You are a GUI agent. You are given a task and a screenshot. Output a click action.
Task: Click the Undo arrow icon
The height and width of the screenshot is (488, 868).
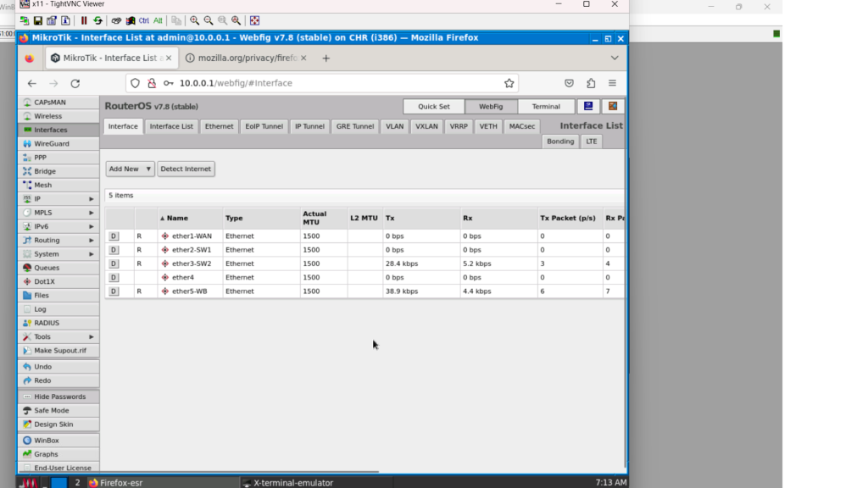click(x=27, y=367)
